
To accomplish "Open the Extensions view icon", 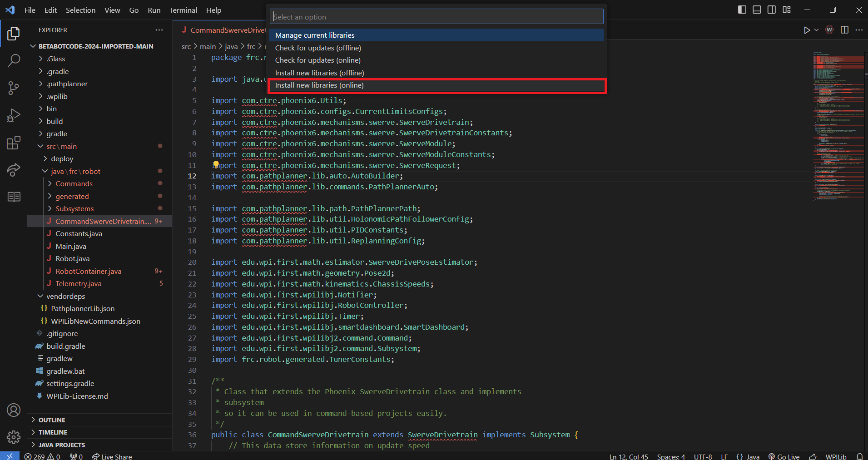I will pyautogui.click(x=14, y=143).
